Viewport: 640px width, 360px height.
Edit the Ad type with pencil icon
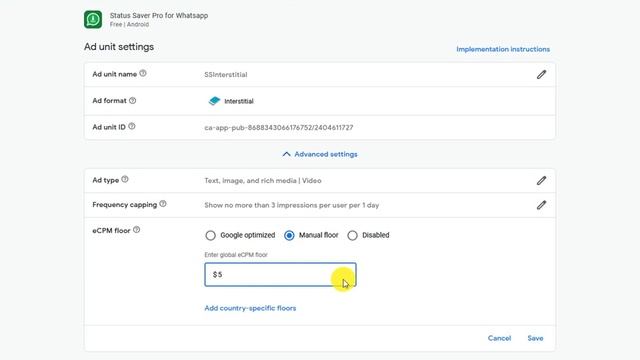coord(541,181)
